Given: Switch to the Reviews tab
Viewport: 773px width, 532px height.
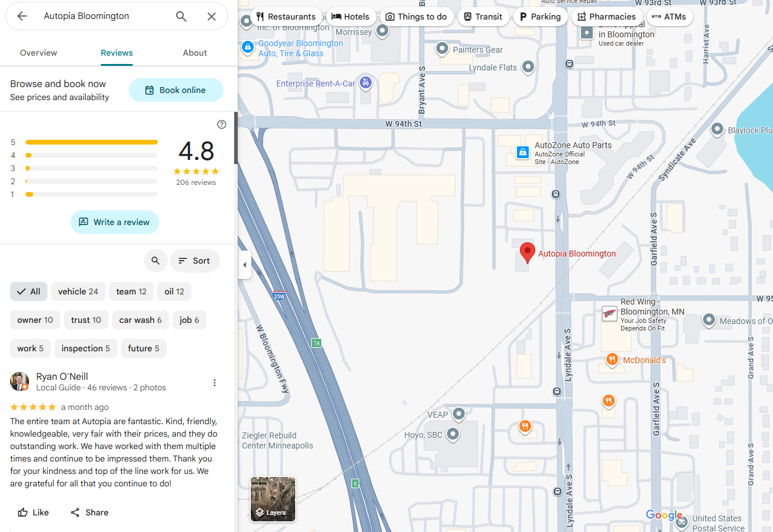Looking at the screenshot, I should [x=117, y=53].
